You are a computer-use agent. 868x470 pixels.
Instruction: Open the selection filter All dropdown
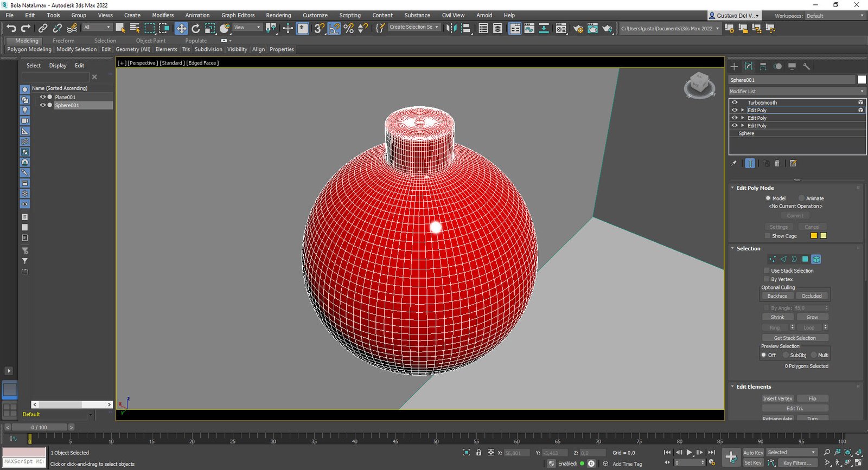[x=97, y=27]
